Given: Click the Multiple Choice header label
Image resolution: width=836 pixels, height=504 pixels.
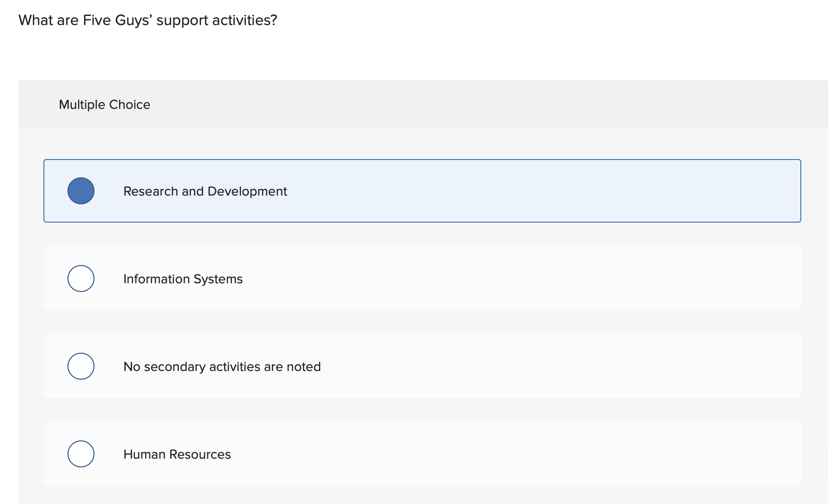Looking at the screenshot, I should click(x=104, y=104).
